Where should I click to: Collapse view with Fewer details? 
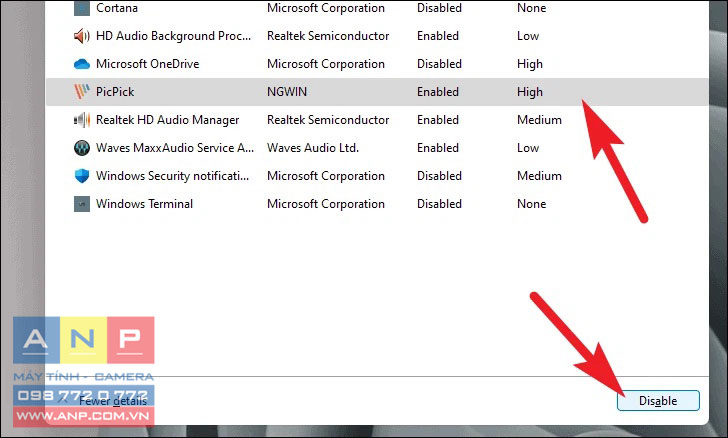(x=112, y=401)
